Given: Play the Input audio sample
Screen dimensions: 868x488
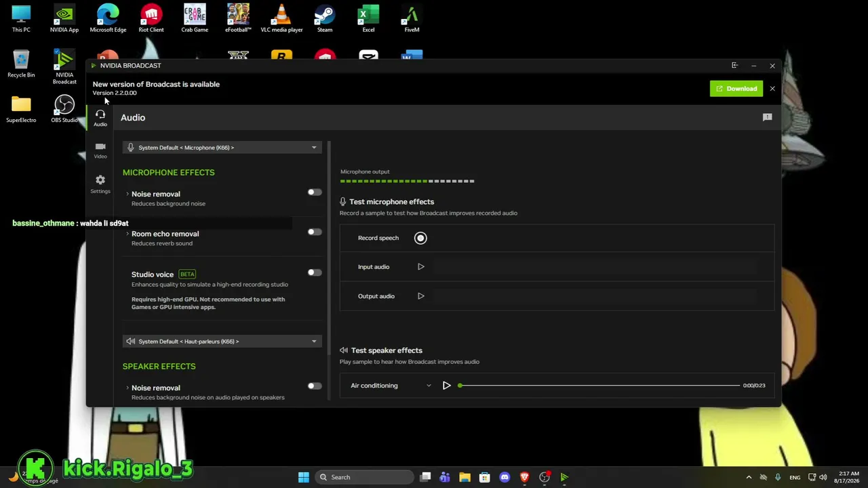Looking at the screenshot, I should coord(420,267).
